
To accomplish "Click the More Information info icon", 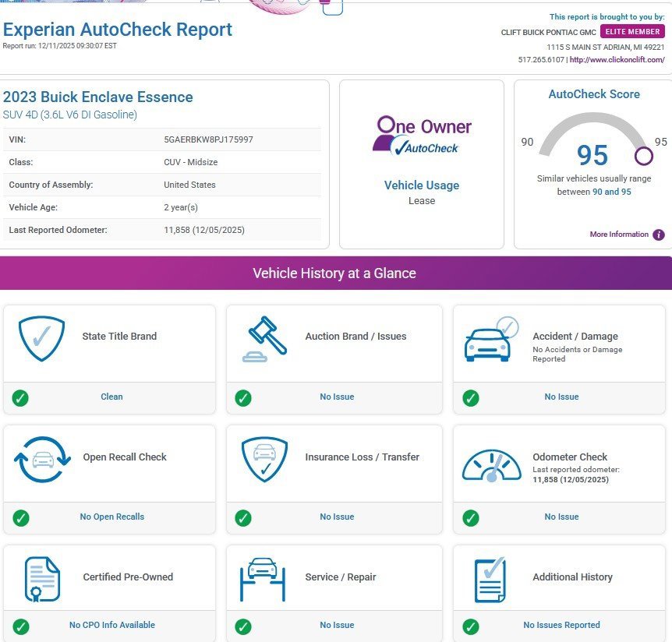I will [659, 235].
